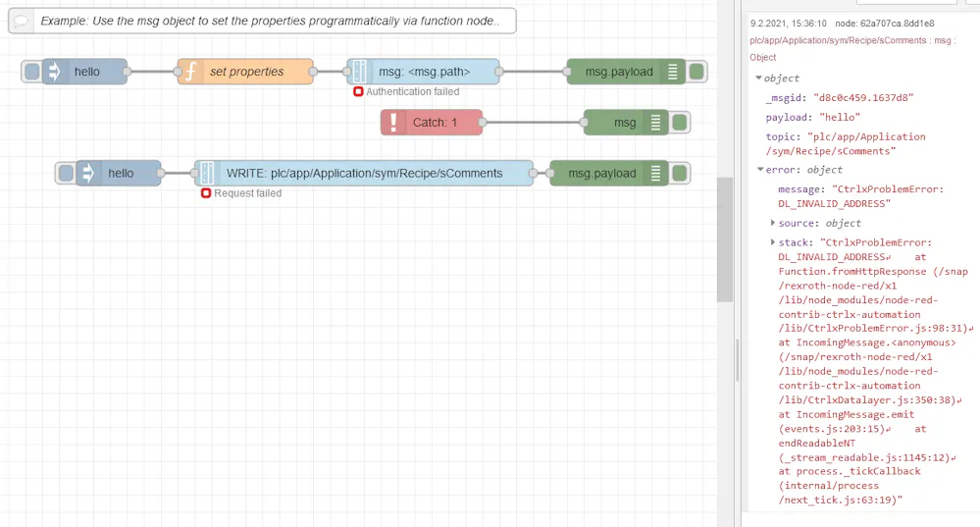The height and width of the screenshot is (527, 980).
Task: Select the WRITE: plc/app/Application/sym/Recipe/sComments node
Action: (364, 173)
